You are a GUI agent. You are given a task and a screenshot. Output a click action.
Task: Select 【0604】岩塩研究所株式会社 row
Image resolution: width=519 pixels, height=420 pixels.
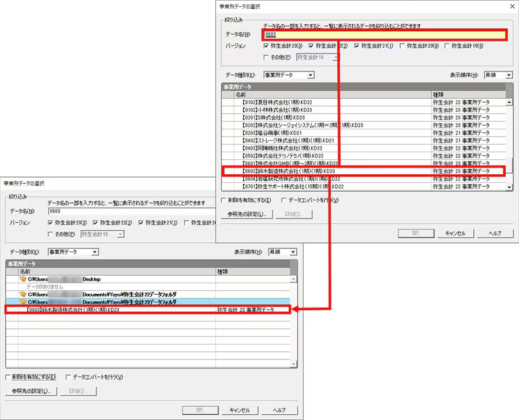[364, 179]
